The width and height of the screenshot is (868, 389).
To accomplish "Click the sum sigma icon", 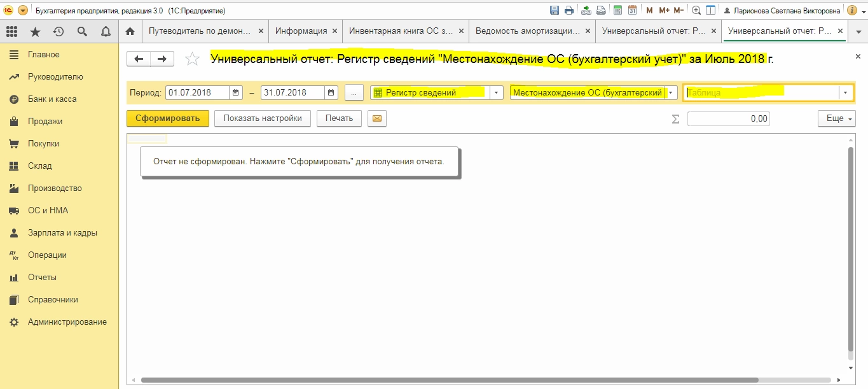I will [x=675, y=118].
